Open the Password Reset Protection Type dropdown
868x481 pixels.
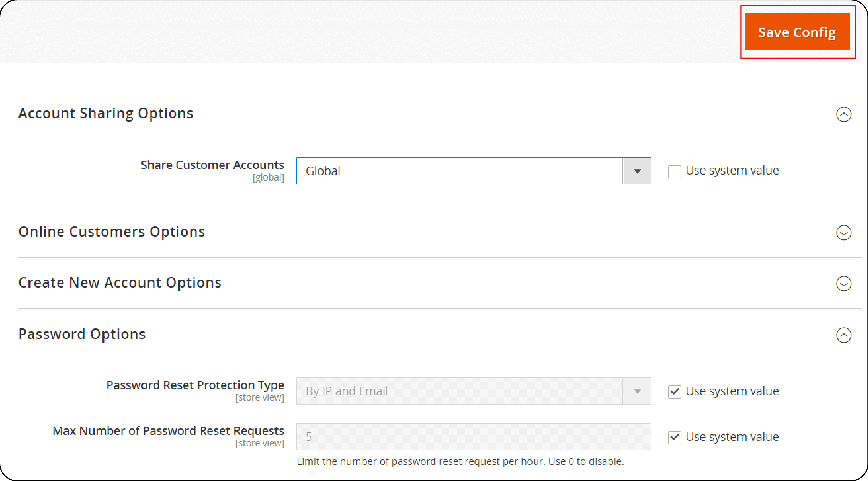[x=472, y=391]
